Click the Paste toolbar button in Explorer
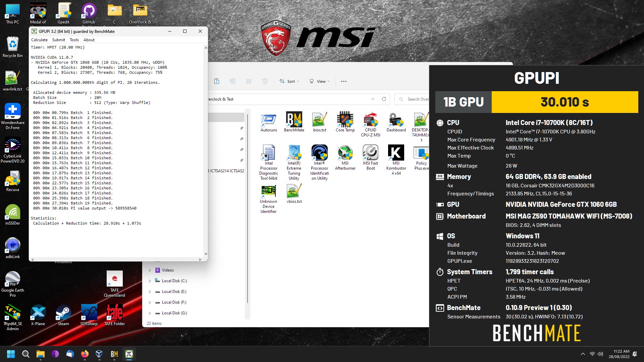This screenshot has width=644, height=362. 217,81
